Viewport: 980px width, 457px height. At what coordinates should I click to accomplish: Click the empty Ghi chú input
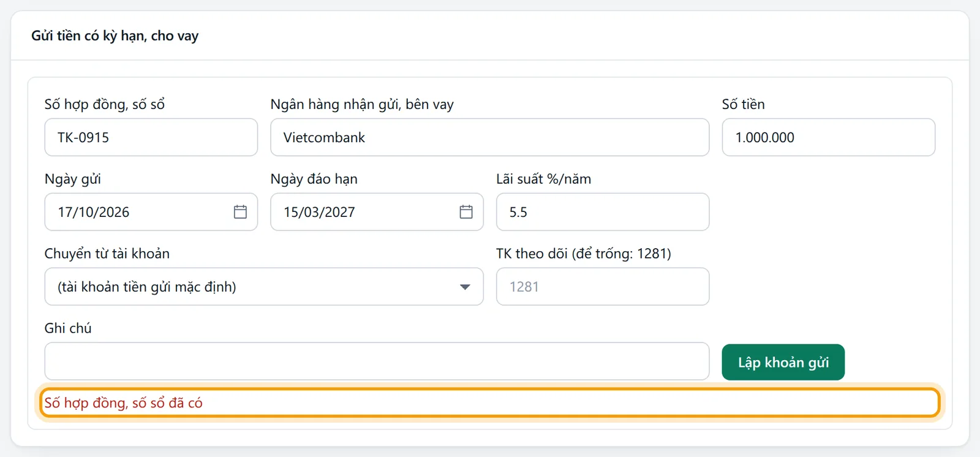(377, 361)
